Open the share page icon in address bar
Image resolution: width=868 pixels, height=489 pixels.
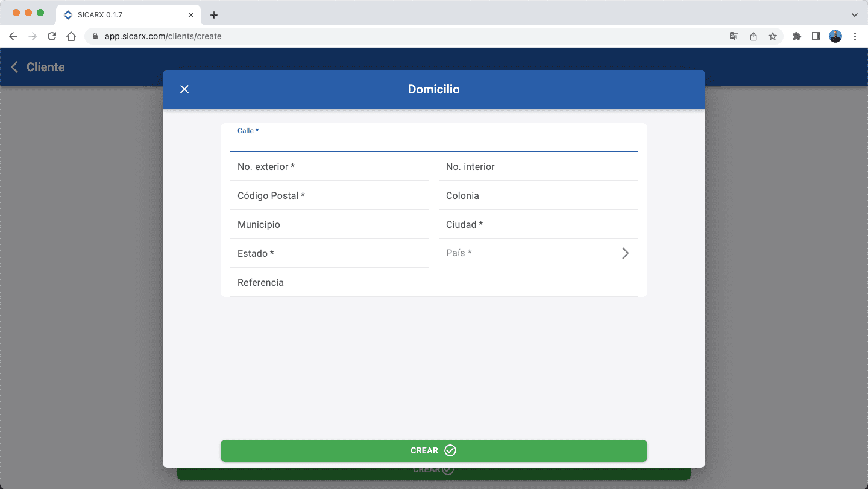tap(753, 36)
